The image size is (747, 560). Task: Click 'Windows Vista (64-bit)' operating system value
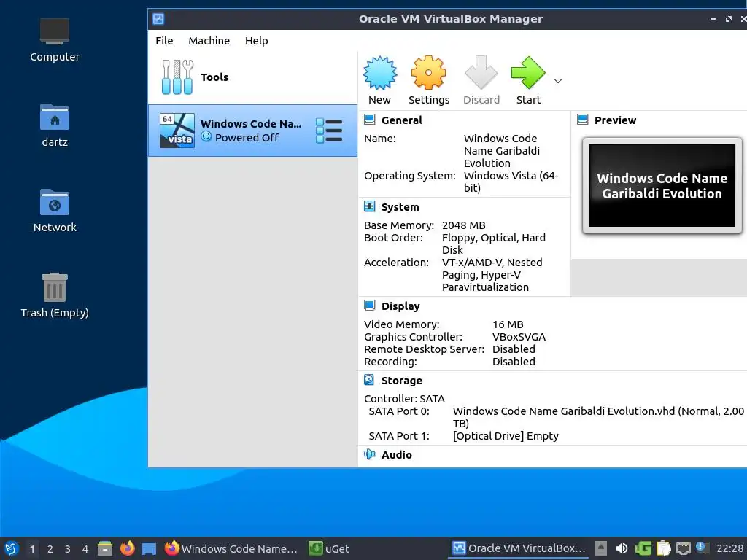tap(511, 182)
